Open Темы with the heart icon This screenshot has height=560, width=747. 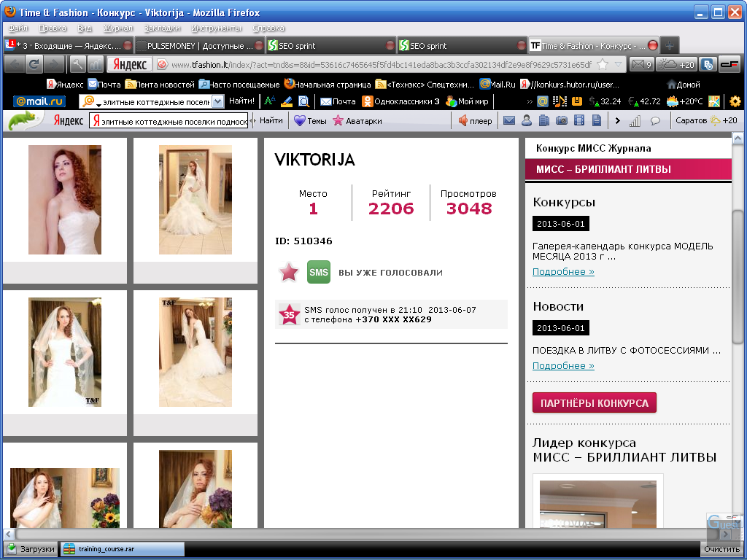(310, 121)
